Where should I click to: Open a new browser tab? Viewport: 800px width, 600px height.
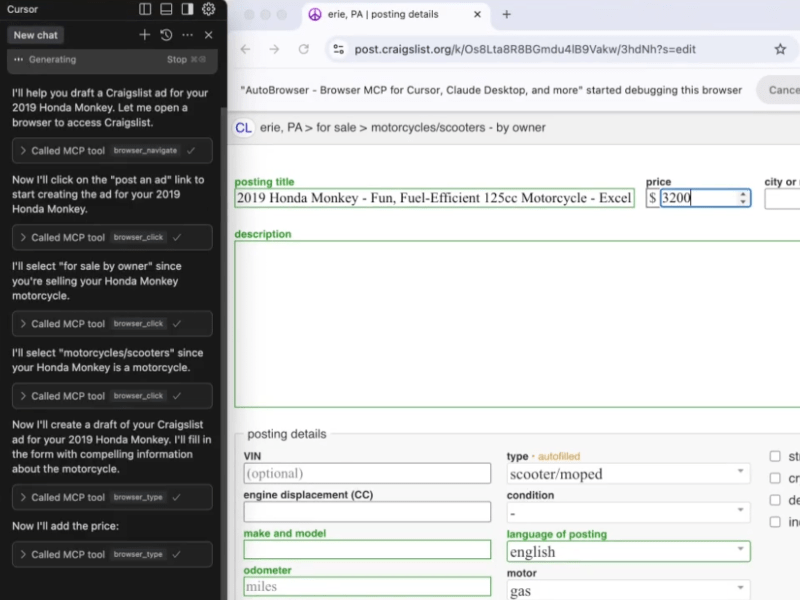[506, 14]
